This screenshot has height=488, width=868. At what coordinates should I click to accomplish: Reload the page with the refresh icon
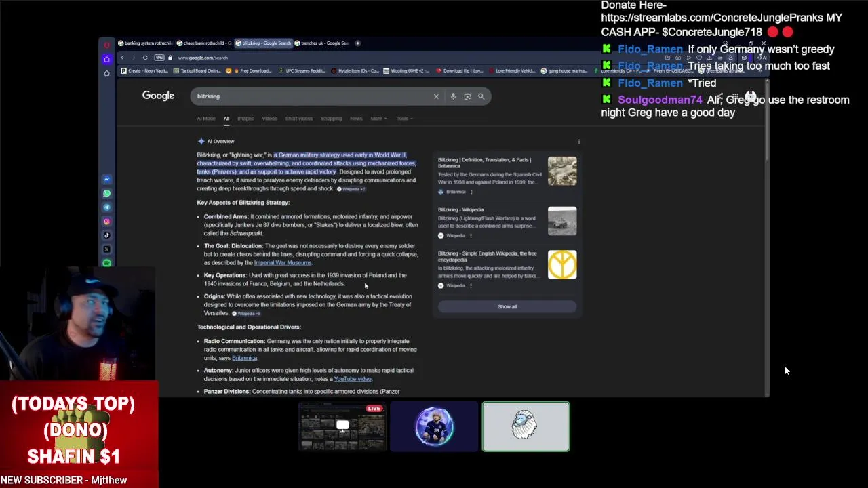(x=145, y=58)
